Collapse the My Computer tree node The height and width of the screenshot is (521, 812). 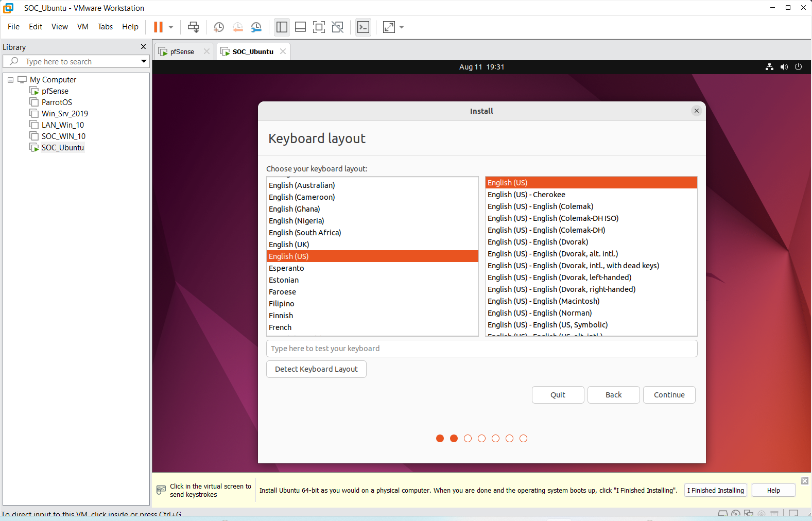point(10,80)
